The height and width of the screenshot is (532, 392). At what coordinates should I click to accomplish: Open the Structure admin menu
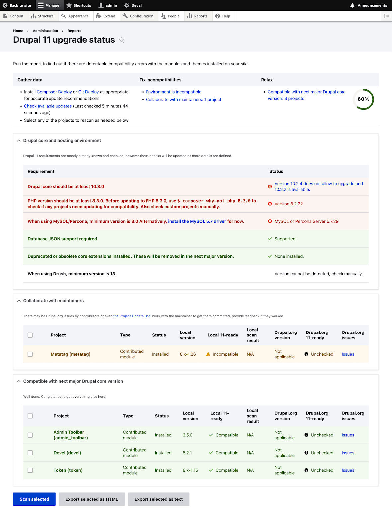pos(43,16)
